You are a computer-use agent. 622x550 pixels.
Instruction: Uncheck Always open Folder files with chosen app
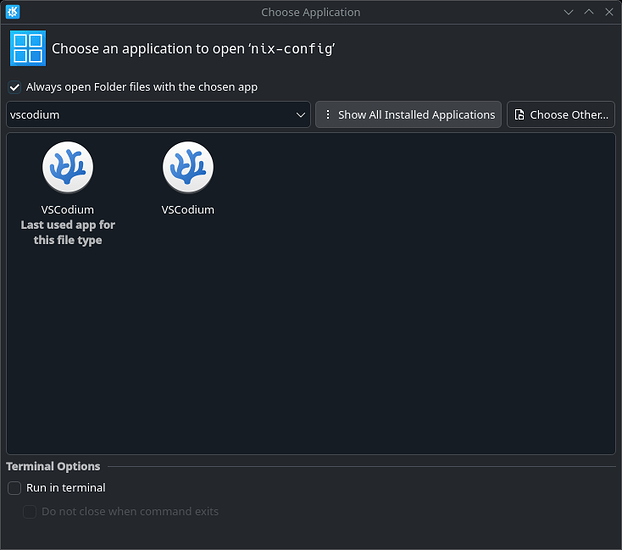click(14, 87)
